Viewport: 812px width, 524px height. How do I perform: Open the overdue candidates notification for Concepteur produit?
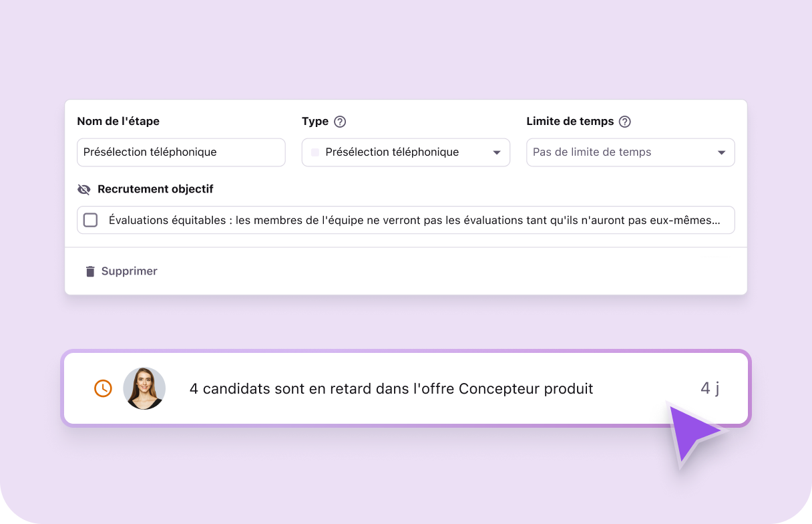[391, 388]
